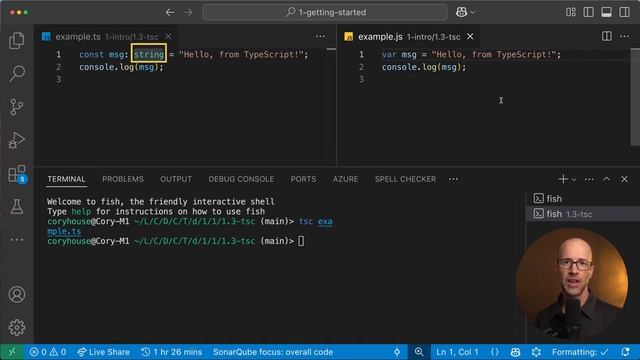Click the string type in example.ts

(149, 54)
